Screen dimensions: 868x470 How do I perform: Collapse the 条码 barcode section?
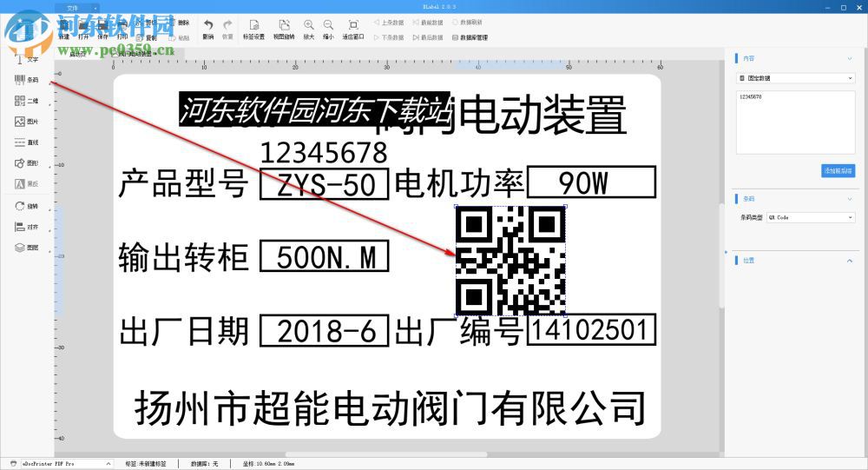(x=849, y=198)
